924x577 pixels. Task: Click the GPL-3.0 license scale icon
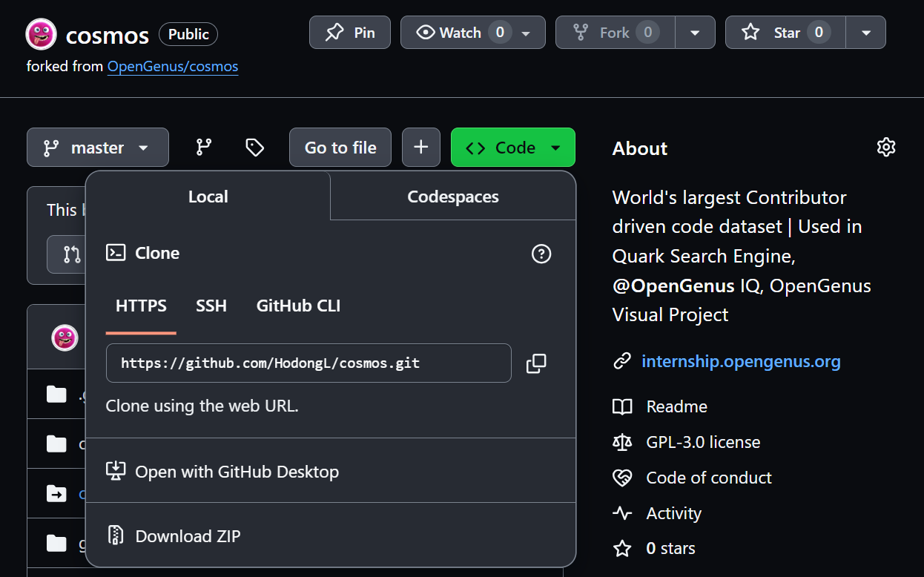(x=622, y=442)
